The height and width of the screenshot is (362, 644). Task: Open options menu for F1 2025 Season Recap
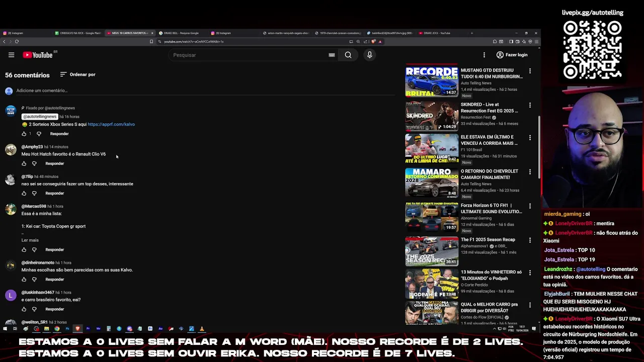pyautogui.click(x=530, y=240)
